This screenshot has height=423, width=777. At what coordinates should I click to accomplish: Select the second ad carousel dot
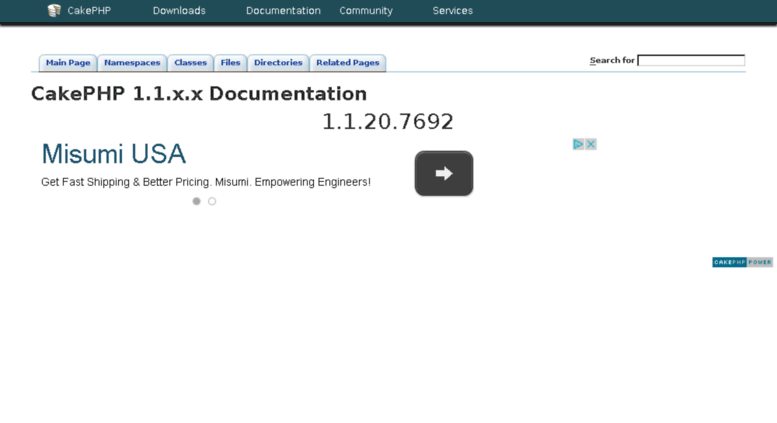[212, 201]
